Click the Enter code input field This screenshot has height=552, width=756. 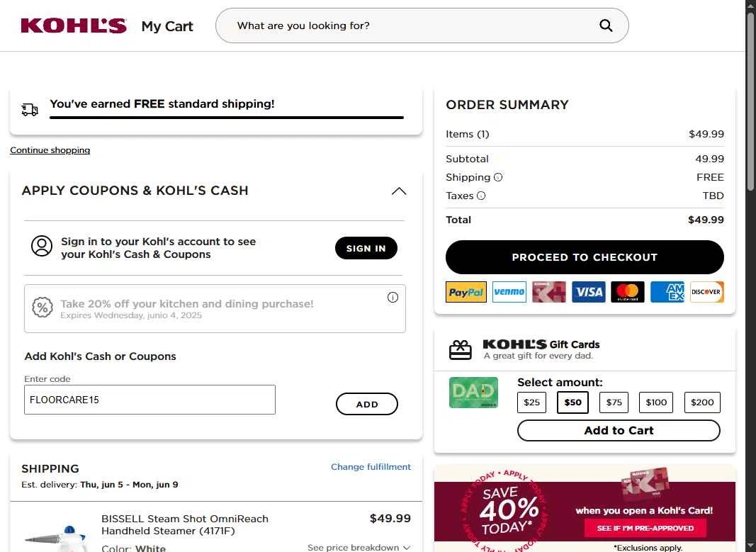coord(150,400)
